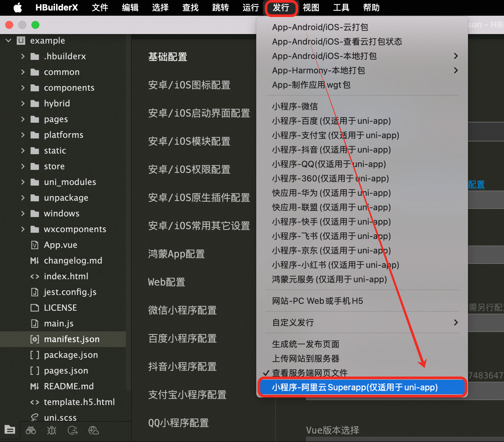Viewport: 504px width, 442px height.
Task: Open App-Android/iOS-本地打包 submenu
Action: click(362, 56)
